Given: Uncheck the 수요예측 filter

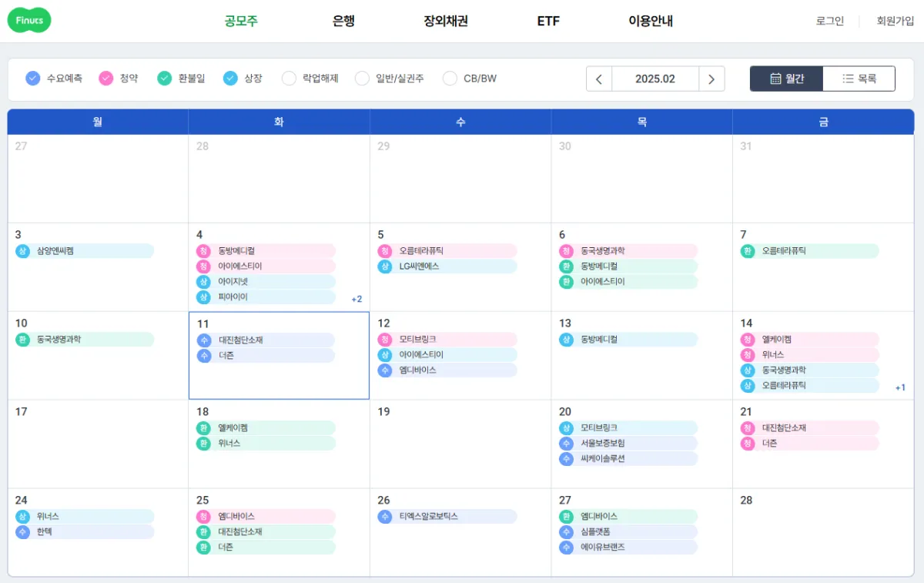Looking at the screenshot, I should pyautogui.click(x=32, y=78).
